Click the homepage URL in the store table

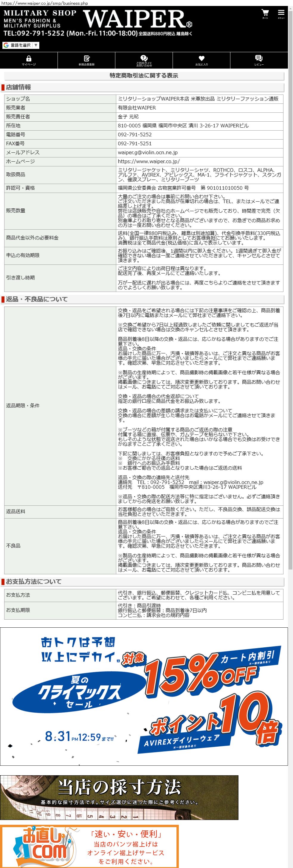(148, 161)
